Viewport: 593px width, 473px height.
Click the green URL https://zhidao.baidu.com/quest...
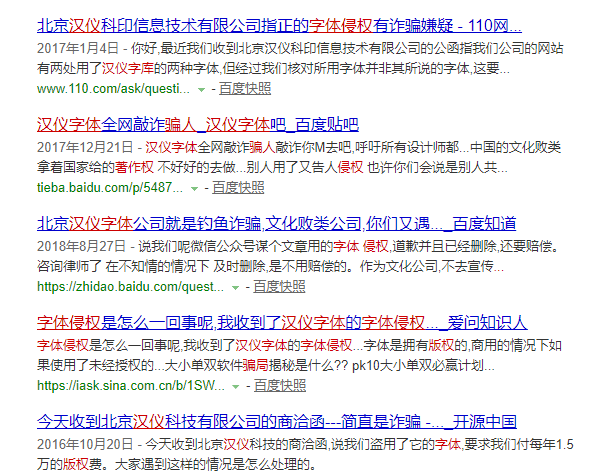click(130, 287)
